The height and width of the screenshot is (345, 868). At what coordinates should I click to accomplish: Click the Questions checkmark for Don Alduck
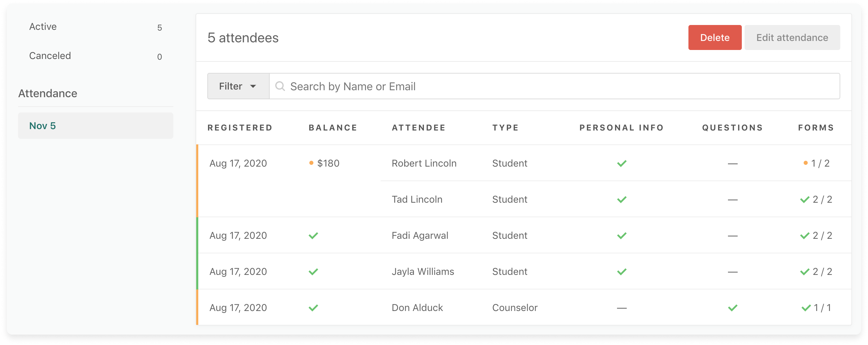click(732, 308)
